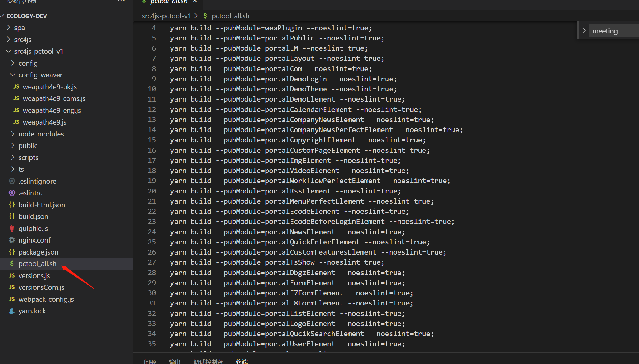639x364 pixels.
Task: Click dollar icon of pctool_all.sh in explorer
Action: (x=12, y=264)
